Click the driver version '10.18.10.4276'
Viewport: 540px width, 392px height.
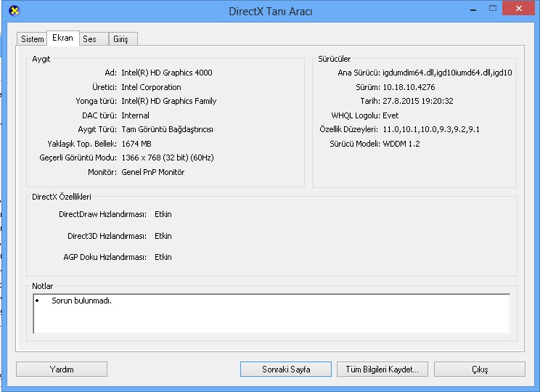coord(409,87)
